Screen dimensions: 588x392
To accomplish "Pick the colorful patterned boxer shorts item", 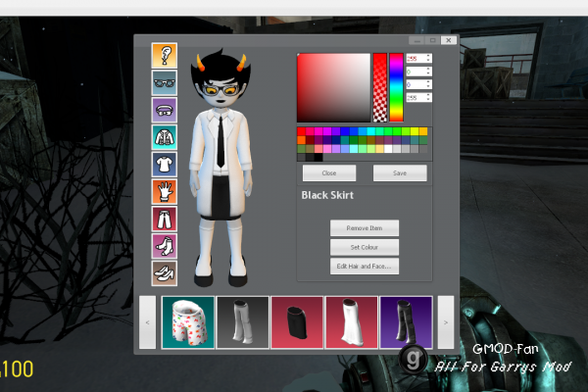I will click(x=188, y=322).
